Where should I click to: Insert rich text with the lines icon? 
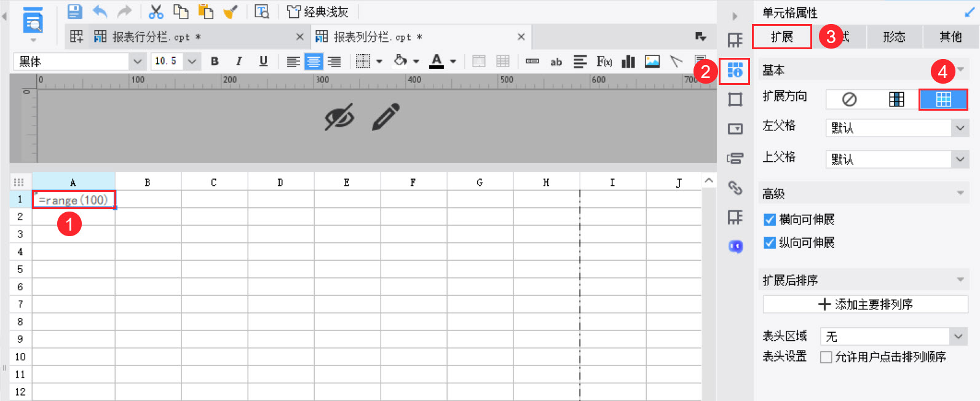tap(580, 62)
